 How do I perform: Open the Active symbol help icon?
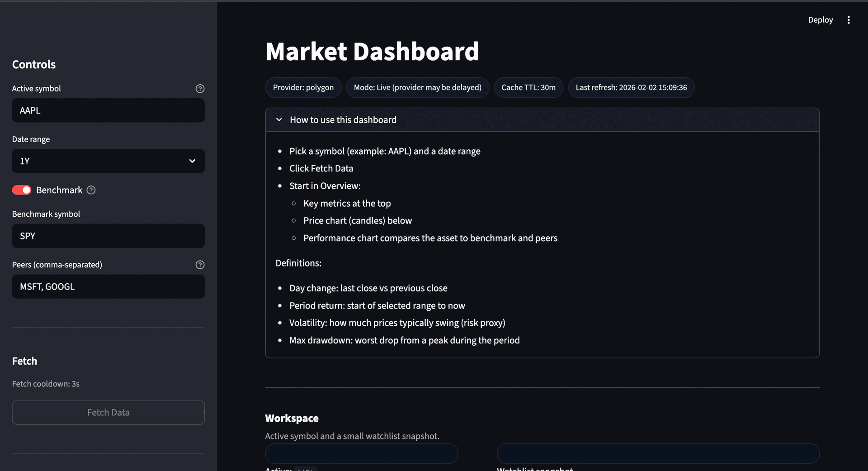tap(200, 88)
